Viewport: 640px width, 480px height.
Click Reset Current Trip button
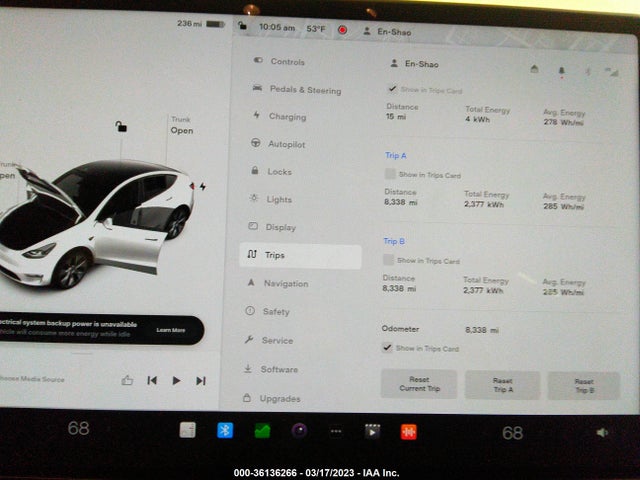(419, 384)
